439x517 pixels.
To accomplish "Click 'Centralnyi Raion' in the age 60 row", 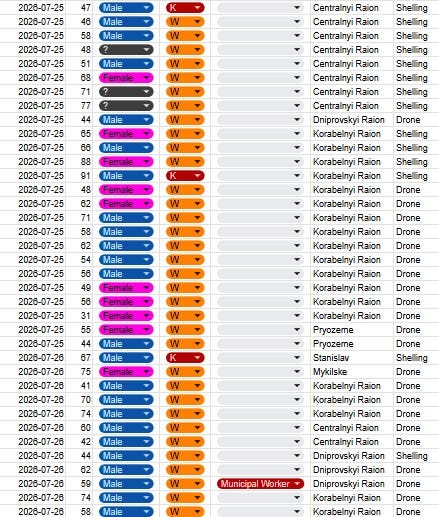I will 346,428.
